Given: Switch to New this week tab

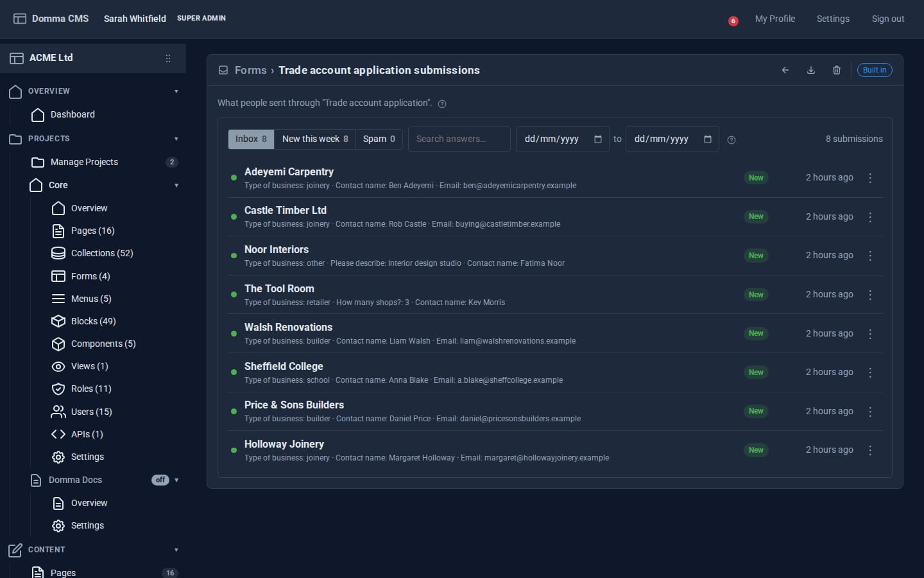Looking at the screenshot, I should click(x=315, y=139).
